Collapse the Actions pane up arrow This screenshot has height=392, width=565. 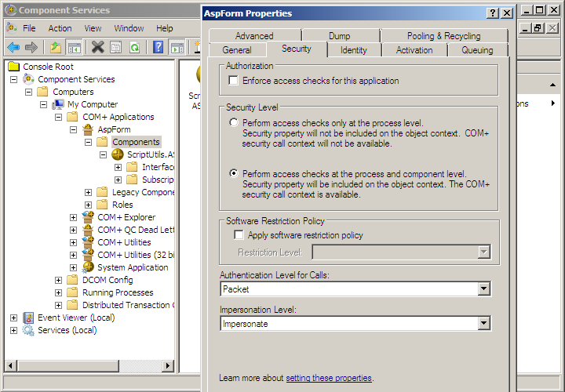coord(552,85)
